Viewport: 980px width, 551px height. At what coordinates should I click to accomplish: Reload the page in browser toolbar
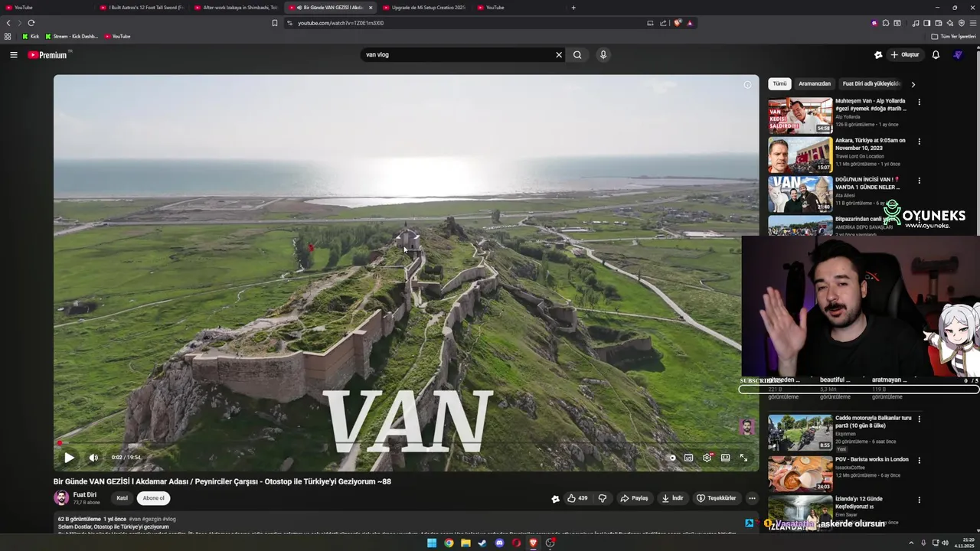pos(31,23)
